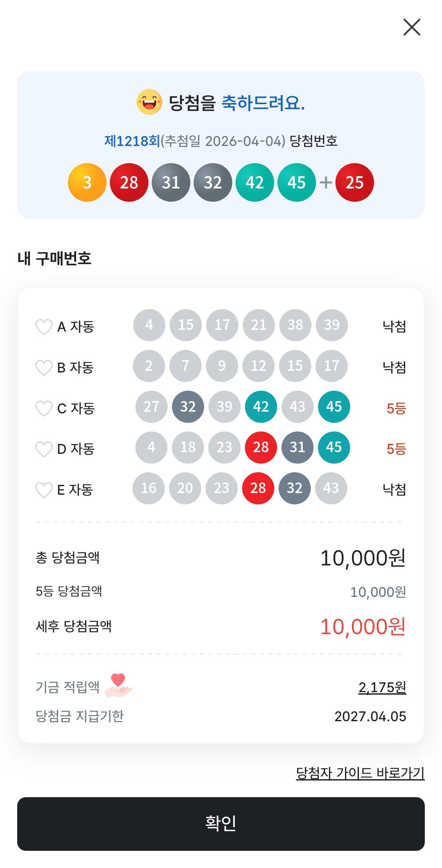Tap the 제1218회 draw round text
This screenshot has height=868, width=442.
132,141
